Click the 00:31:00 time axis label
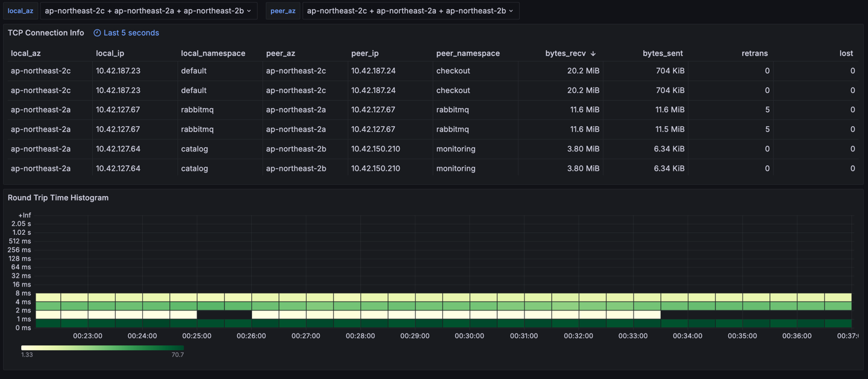This screenshot has height=379, width=868. [524, 336]
